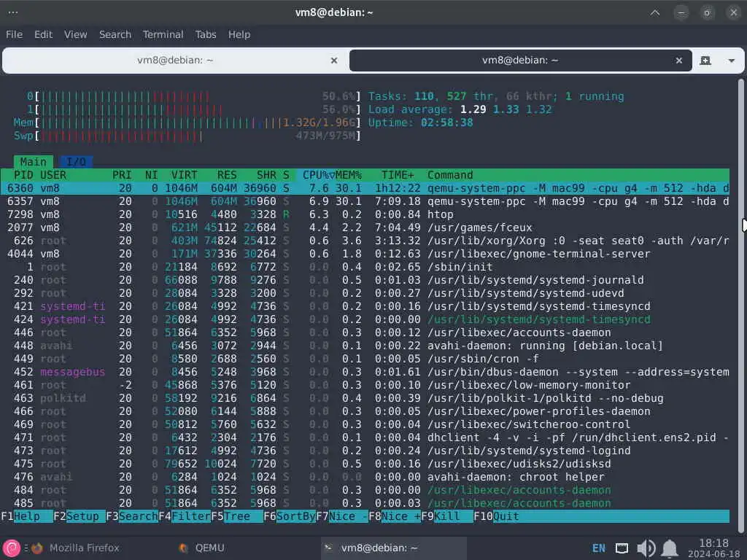
Task: Sort by the SHR column header
Action: click(266, 175)
